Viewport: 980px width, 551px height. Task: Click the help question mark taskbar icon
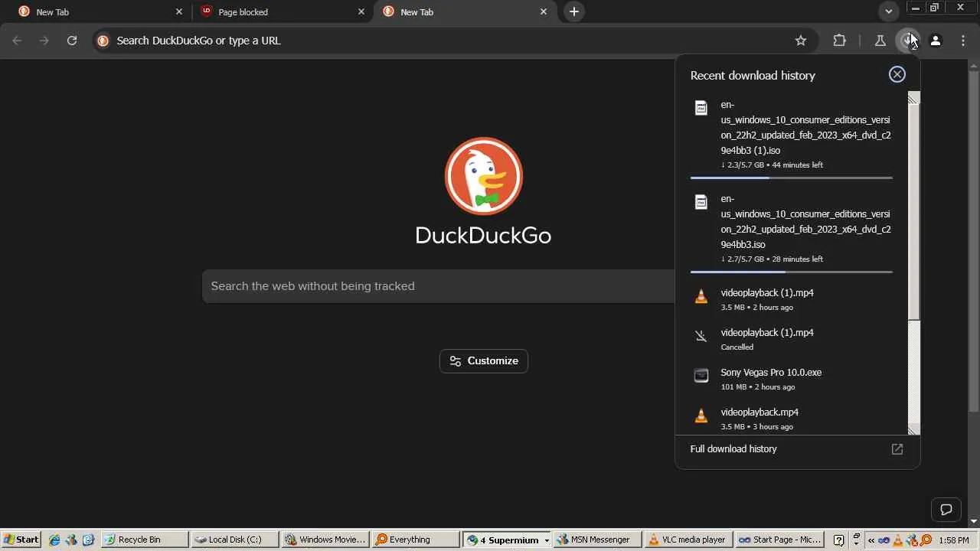click(838, 540)
